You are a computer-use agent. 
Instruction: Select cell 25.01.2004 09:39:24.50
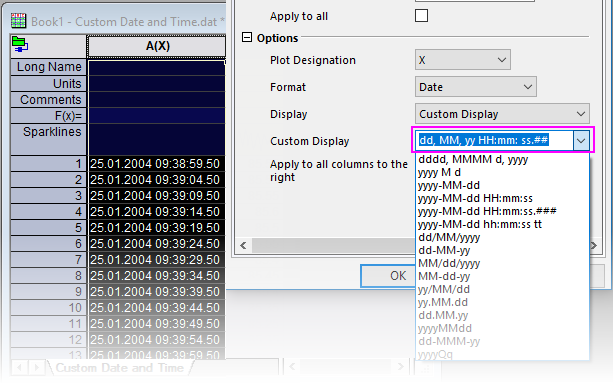[157, 244]
